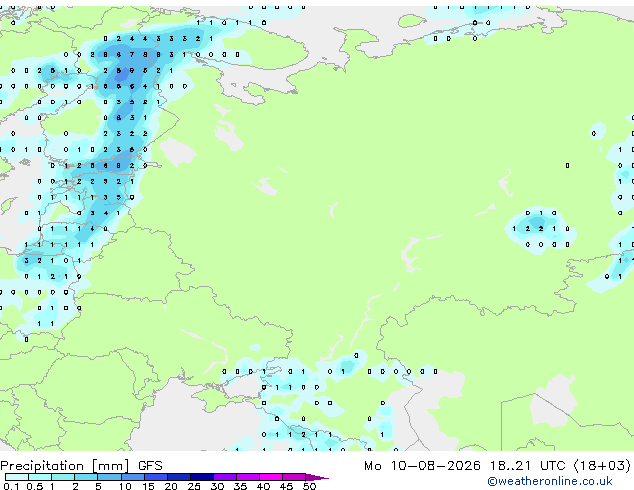Select the 25–30 mm dark blue swatch
This screenshot has width=634, height=490.
(x=201, y=477)
